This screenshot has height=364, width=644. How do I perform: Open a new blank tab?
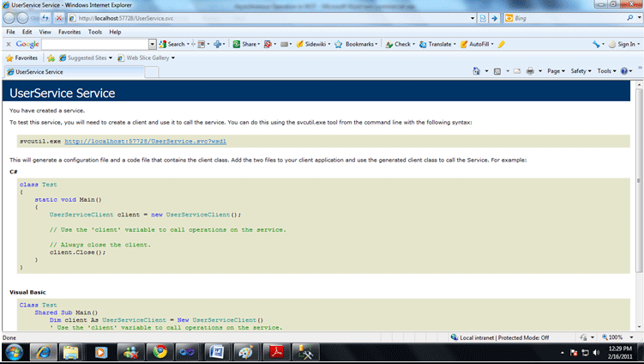pyautogui.click(x=152, y=72)
